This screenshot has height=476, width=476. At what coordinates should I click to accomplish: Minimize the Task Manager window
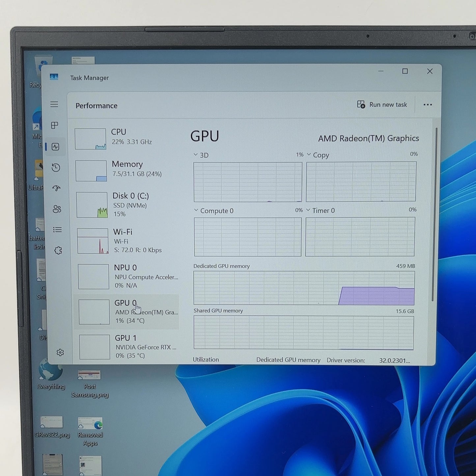pos(381,71)
